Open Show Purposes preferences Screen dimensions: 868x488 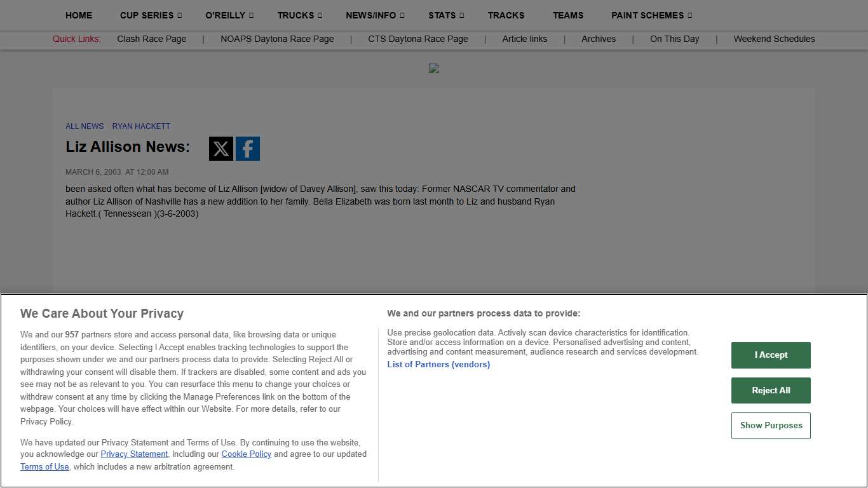tap(771, 426)
